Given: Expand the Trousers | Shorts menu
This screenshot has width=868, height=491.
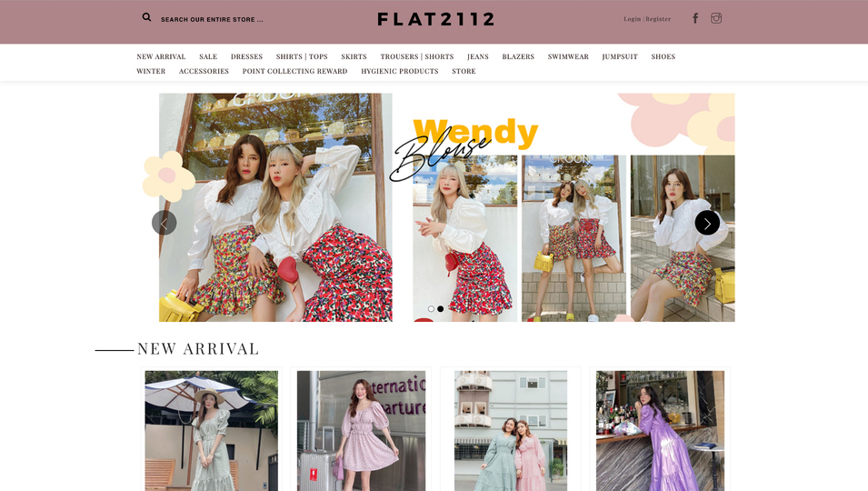Looking at the screenshot, I should 416,56.
